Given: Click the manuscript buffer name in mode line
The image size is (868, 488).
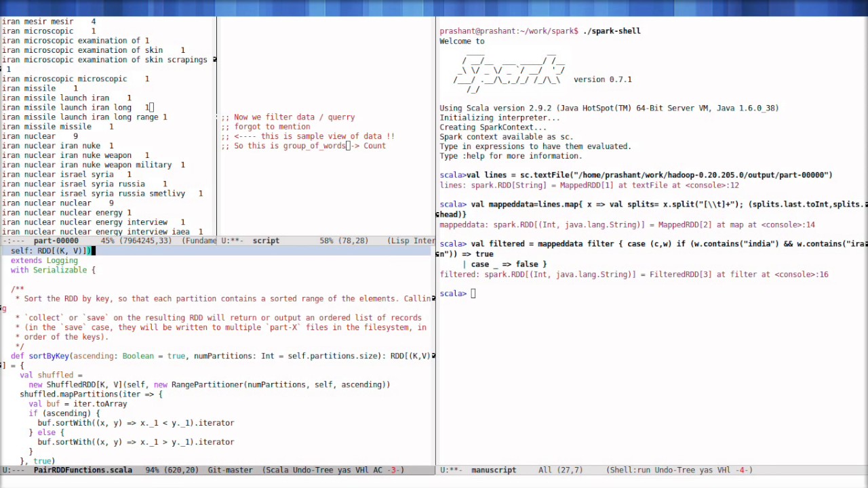Looking at the screenshot, I should tap(494, 470).
